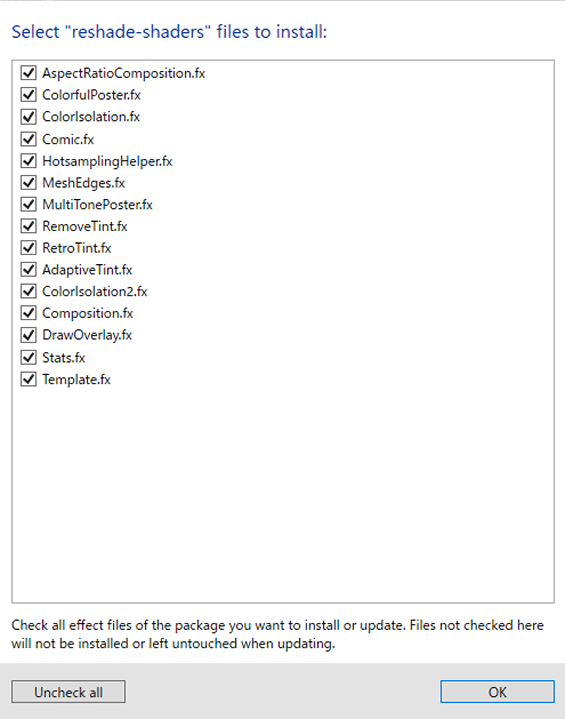This screenshot has height=719, width=565.
Task: Uncheck the AspectRatioComposition.fx checkbox
Action: pyautogui.click(x=28, y=73)
